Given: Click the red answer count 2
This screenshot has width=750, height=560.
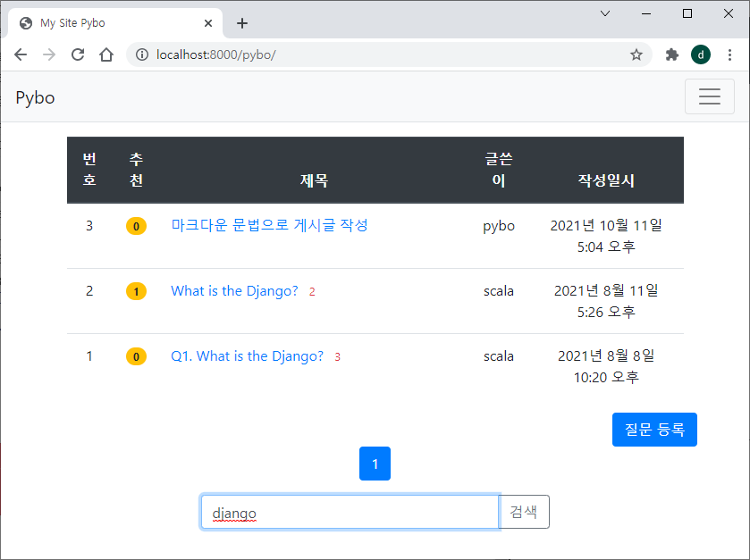Looking at the screenshot, I should coord(312,291).
